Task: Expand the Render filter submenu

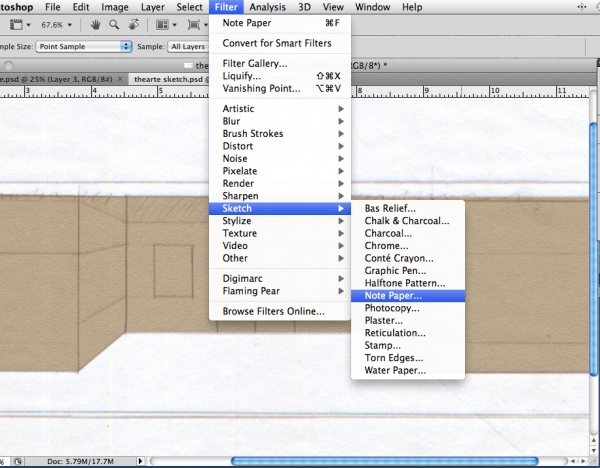Action: point(280,183)
